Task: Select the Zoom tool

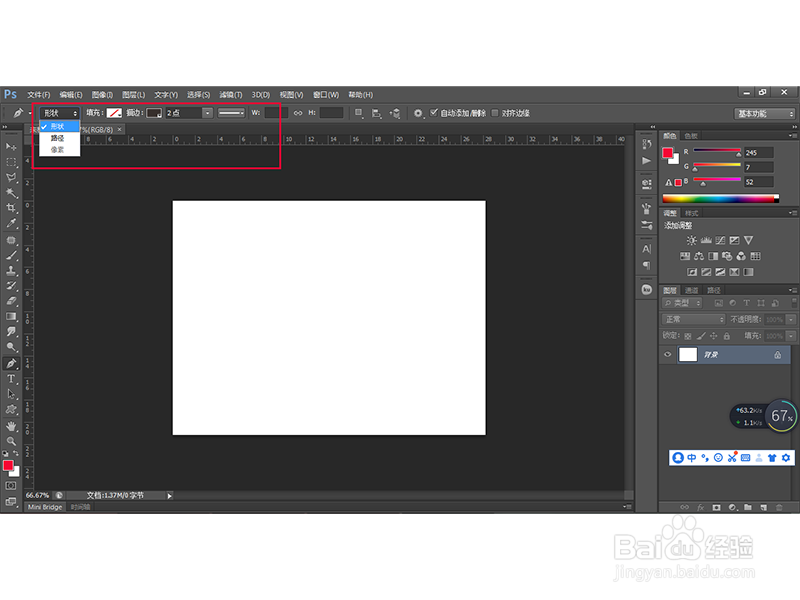Action: tap(11, 441)
